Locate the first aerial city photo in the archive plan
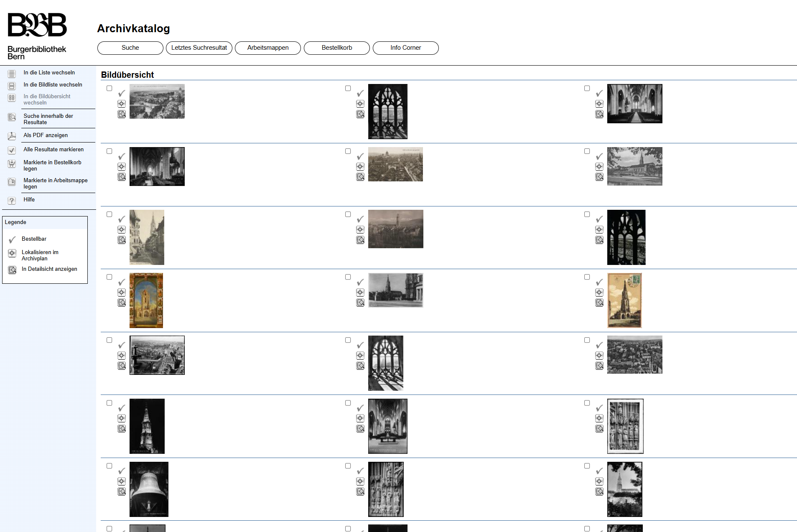The width and height of the screenshot is (797, 532). [x=121, y=104]
